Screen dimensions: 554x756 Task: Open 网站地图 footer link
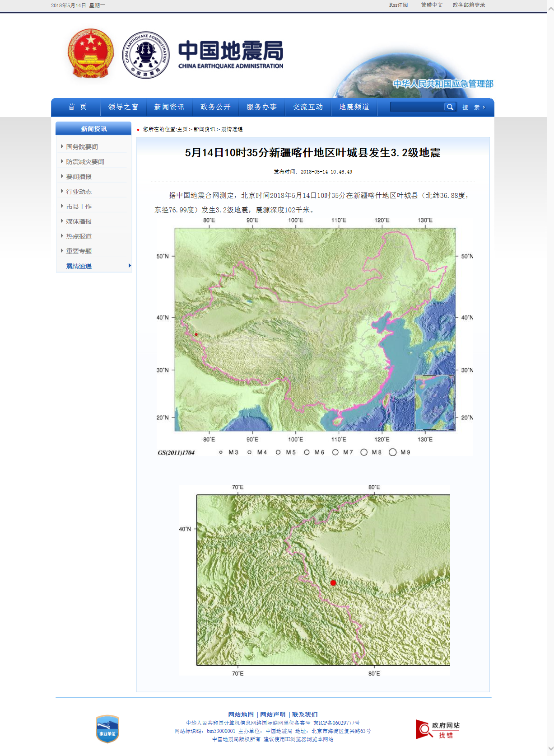pyautogui.click(x=241, y=714)
